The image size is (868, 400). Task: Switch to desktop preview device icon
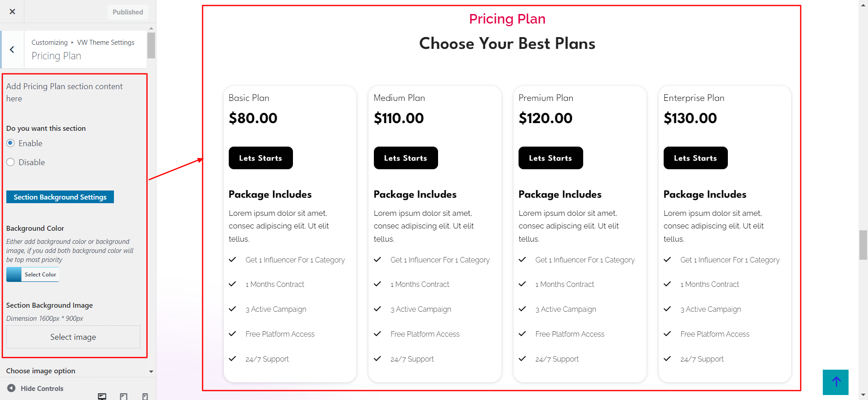click(102, 396)
